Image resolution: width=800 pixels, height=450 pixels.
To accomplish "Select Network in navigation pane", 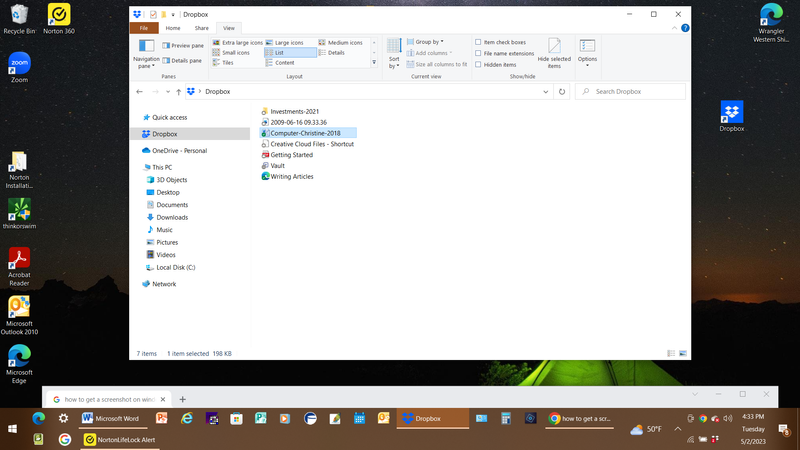I will 159,284.
